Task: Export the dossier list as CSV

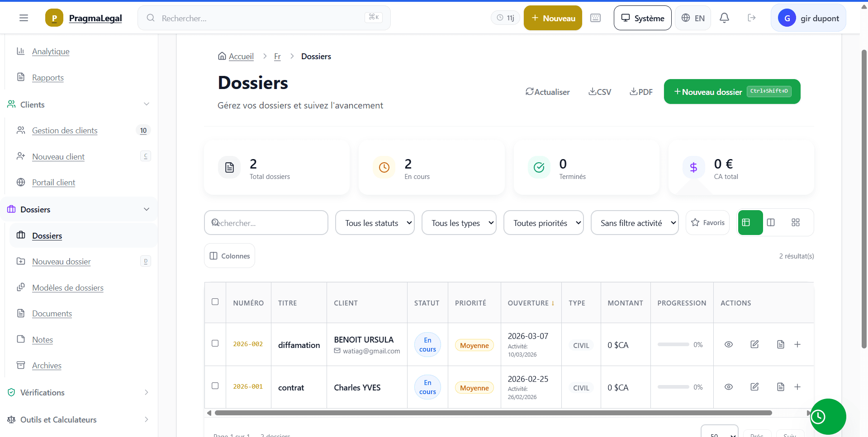Action: click(x=600, y=92)
